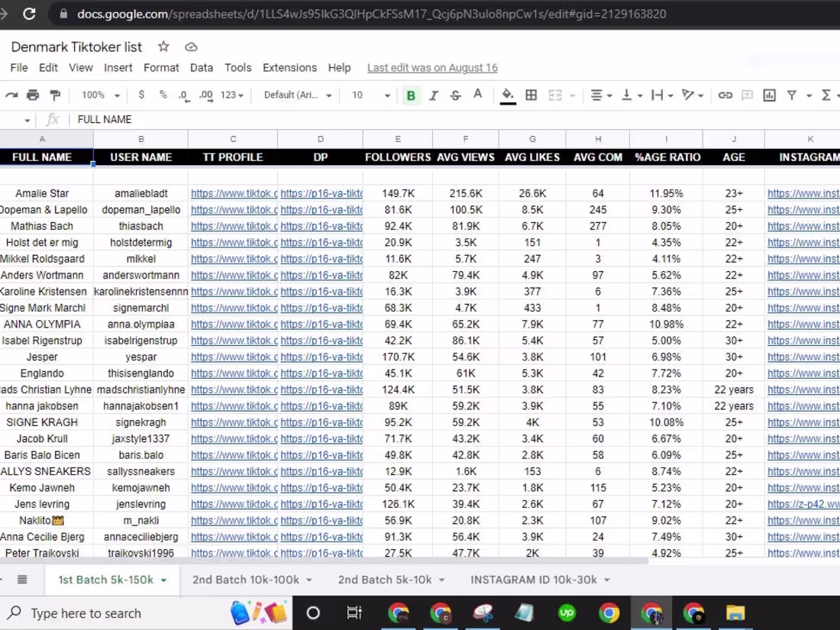Click the create filter icon

pyautogui.click(x=792, y=95)
